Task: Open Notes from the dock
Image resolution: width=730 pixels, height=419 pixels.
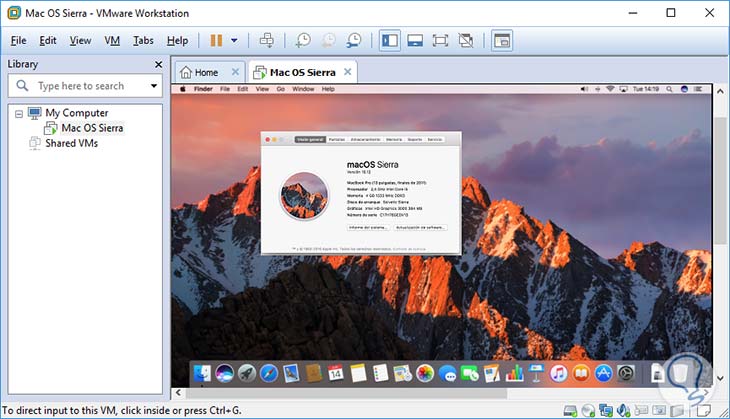Action: pos(358,373)
